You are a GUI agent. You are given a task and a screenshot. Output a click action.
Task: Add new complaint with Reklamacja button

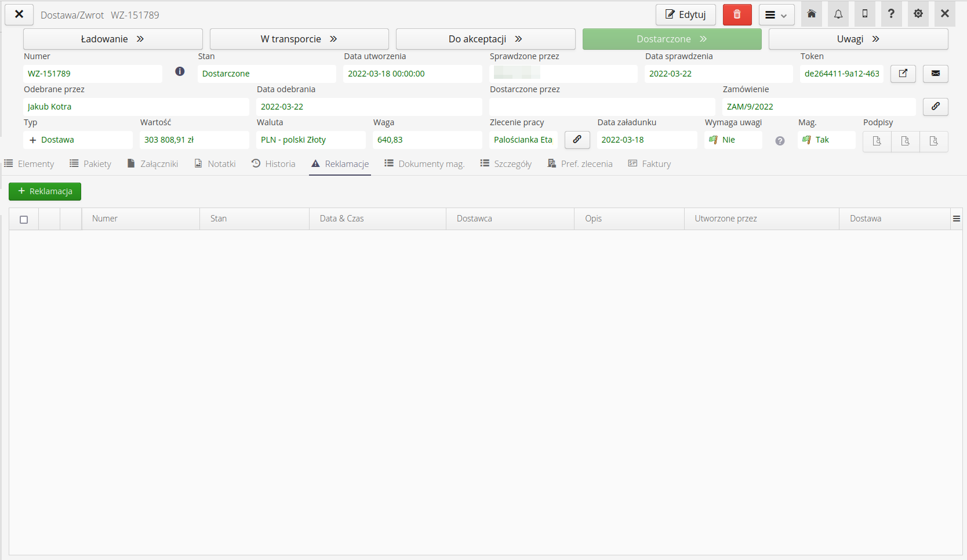pos(45,191)
